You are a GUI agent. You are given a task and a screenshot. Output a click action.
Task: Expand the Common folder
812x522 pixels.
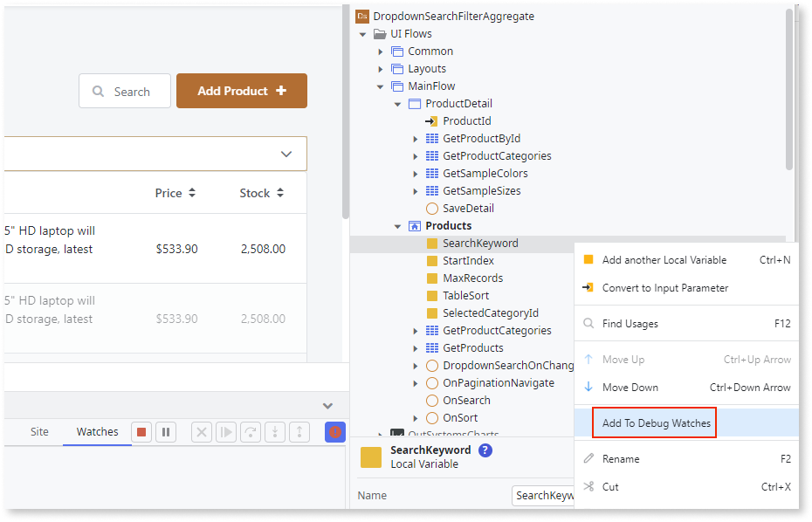pos(380,51)
